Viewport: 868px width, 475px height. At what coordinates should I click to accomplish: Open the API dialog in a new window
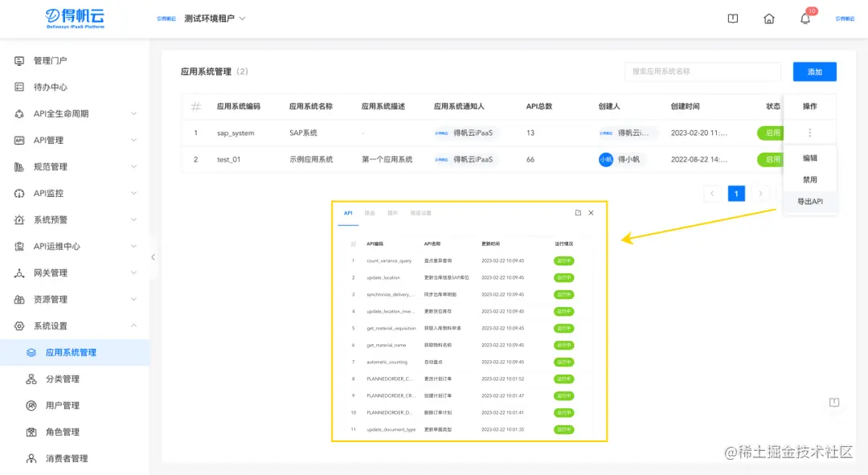[578, 212]
